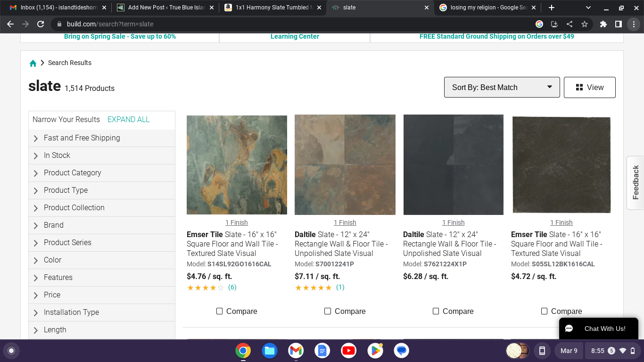Launch Files app from the shelf
644x362 pixels.
click(x=270, y=351)
